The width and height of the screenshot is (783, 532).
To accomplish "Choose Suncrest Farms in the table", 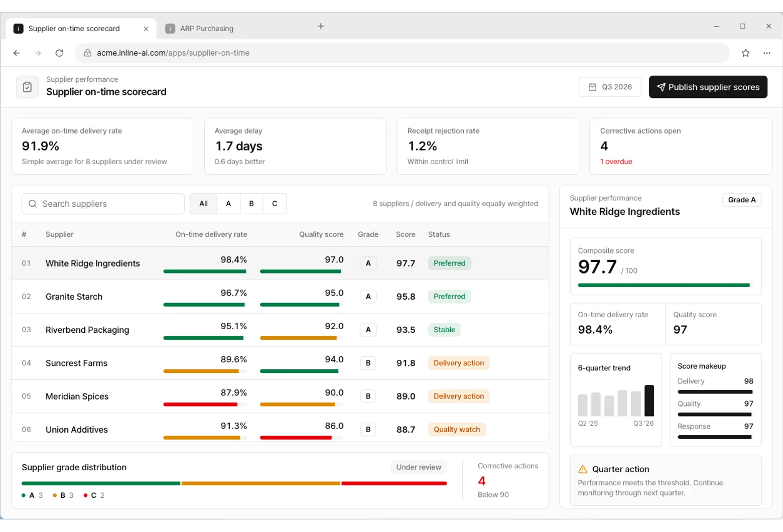I will point(280,363).
